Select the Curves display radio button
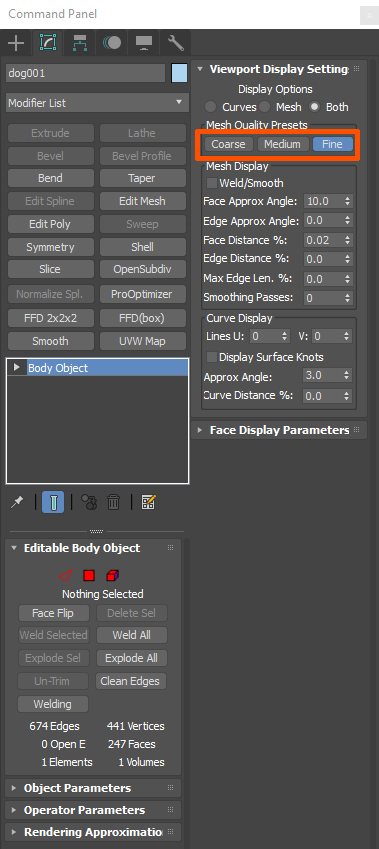Viewport: 379px width, 849px height. [210, 107]
